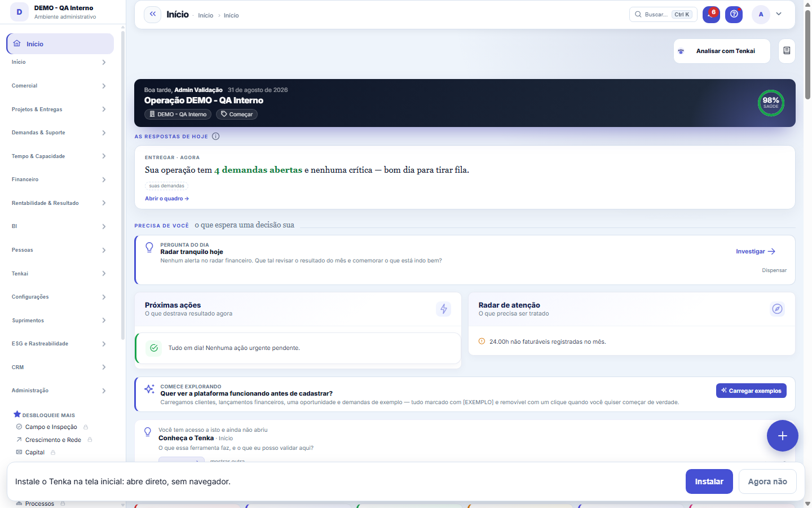
Task: Click the compass icon in Radar de atenção
Action: click(778, 309)
